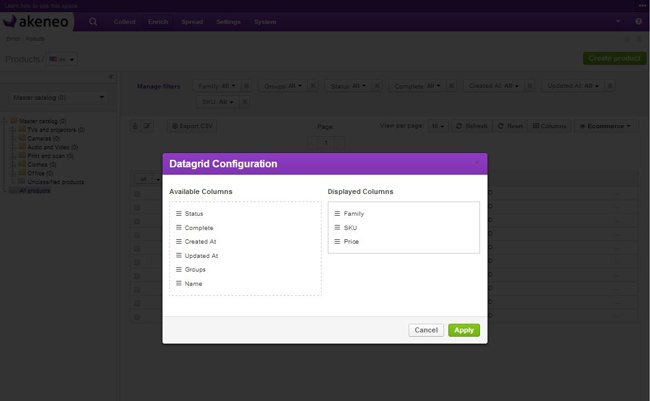The width and height of the screenshot is (650, 401).
Task: Expand the Cameras tree node
Action: [x=13, y=137]
